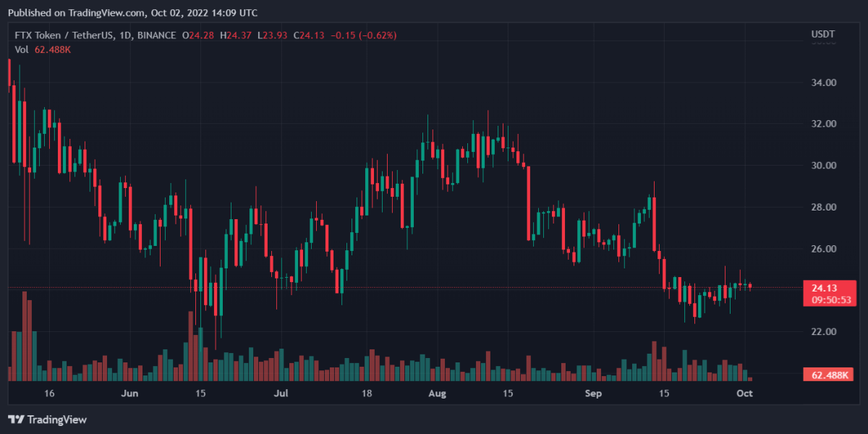This screenshot has height=434, width=868.
Task: Click the Aug date label on time axis
Action: pyautogui.click(x=437, y=393)
